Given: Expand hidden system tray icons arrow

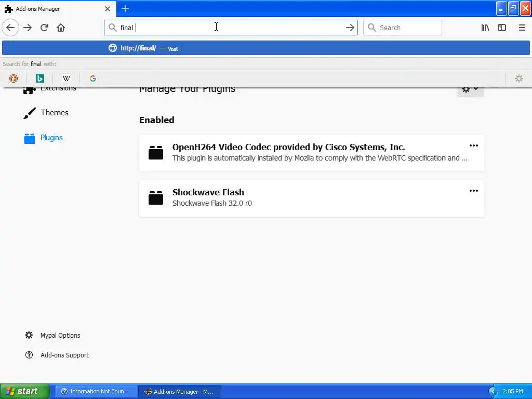Looking at the screenshot, I should click(x=493, y=391).
